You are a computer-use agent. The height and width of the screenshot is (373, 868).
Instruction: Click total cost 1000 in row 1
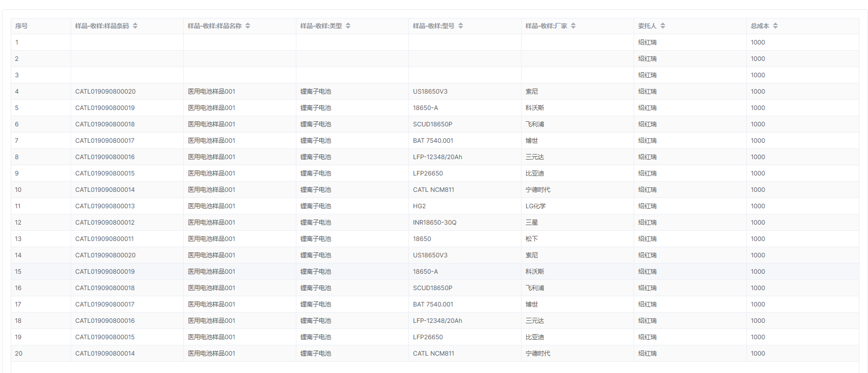pyautogui.click(x=758, y=42)
